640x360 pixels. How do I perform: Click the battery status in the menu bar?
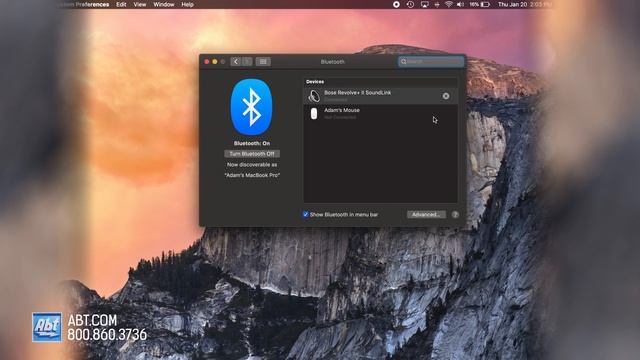pos(480,4)
